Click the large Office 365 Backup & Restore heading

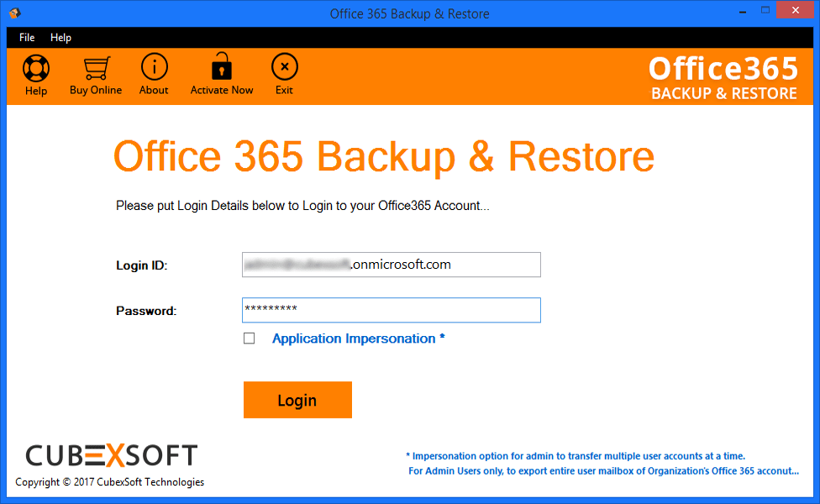pos(384,156)
